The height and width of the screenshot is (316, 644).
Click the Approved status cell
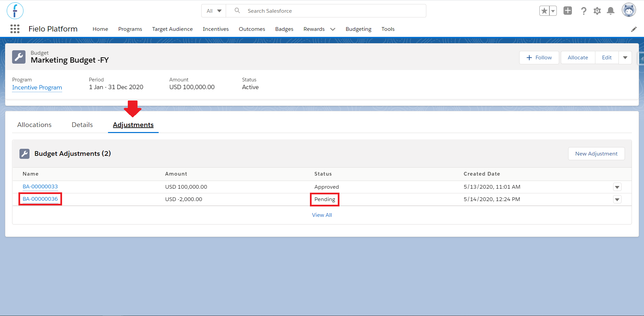(327, 187)
